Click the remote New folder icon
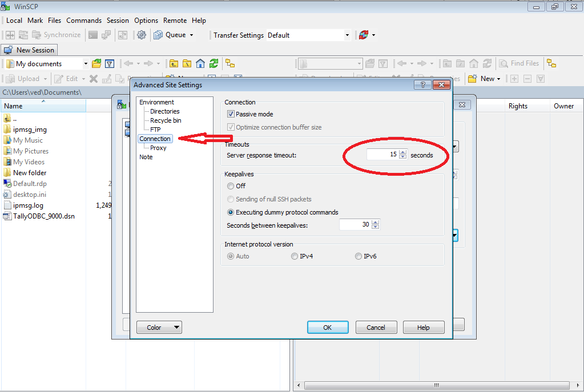The image size is (584, 392). 473,79
